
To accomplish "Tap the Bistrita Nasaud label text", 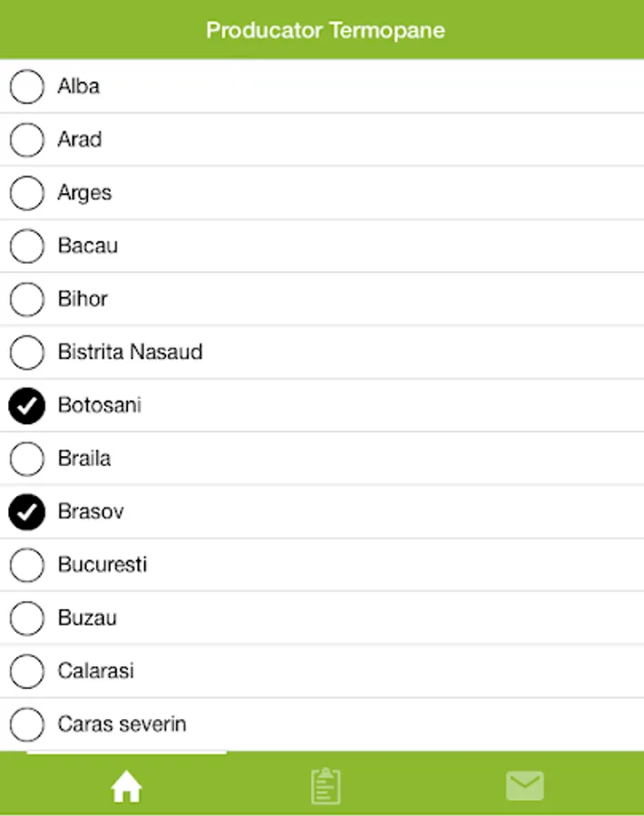I will point(130,352).
